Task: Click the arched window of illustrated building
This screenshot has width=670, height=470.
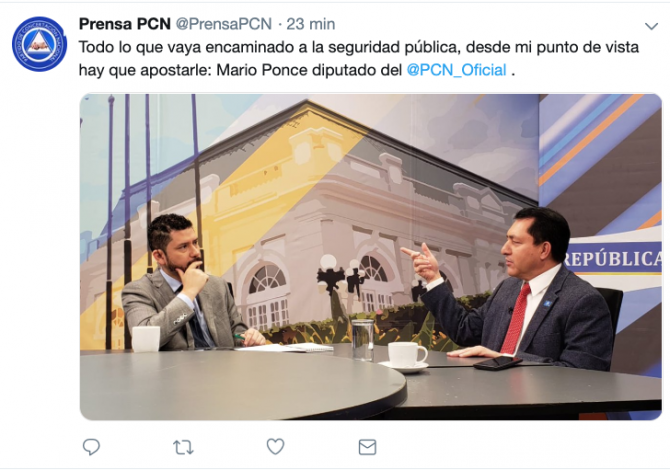Action: (268, 279)
